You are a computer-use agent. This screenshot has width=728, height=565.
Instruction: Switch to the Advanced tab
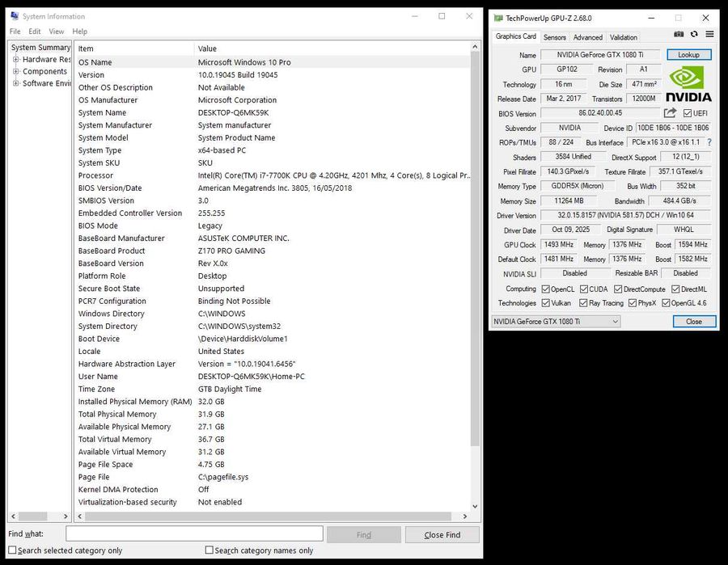(588, 37)
